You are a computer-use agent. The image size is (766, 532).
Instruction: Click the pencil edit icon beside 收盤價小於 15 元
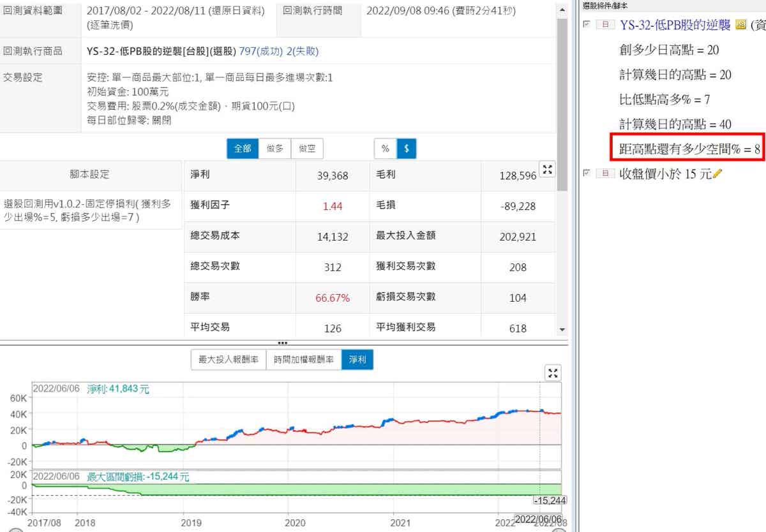(717, 174)
